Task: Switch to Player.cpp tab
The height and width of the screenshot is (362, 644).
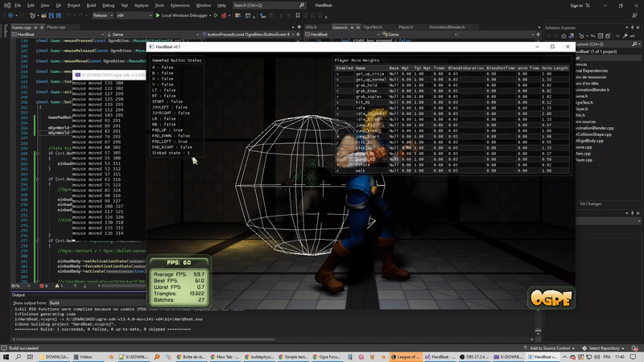Action: pyautogui.click(x=56, y=27)
